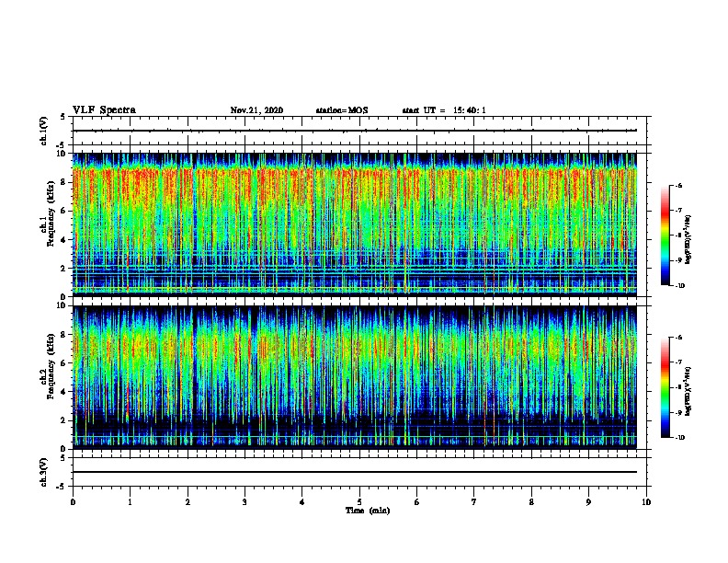Click the "4" kHz tick of ch.2

tap(64, 392)
